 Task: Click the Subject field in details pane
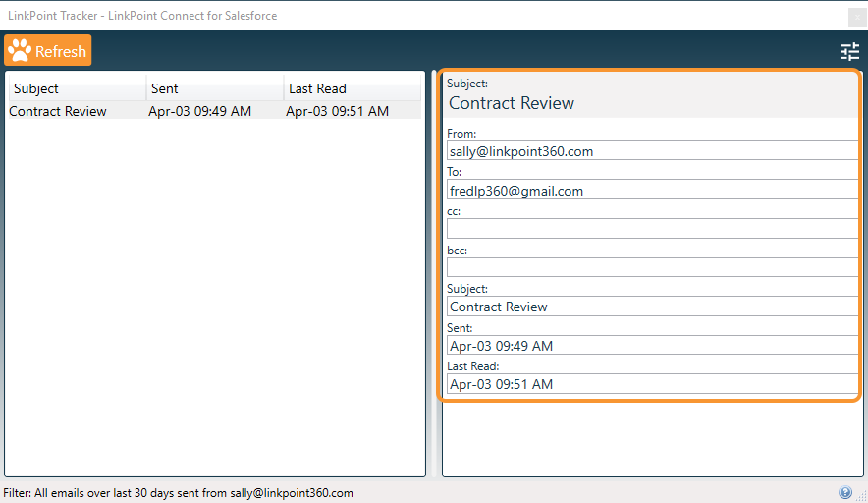pyautogui.click(x=652, y=307)
